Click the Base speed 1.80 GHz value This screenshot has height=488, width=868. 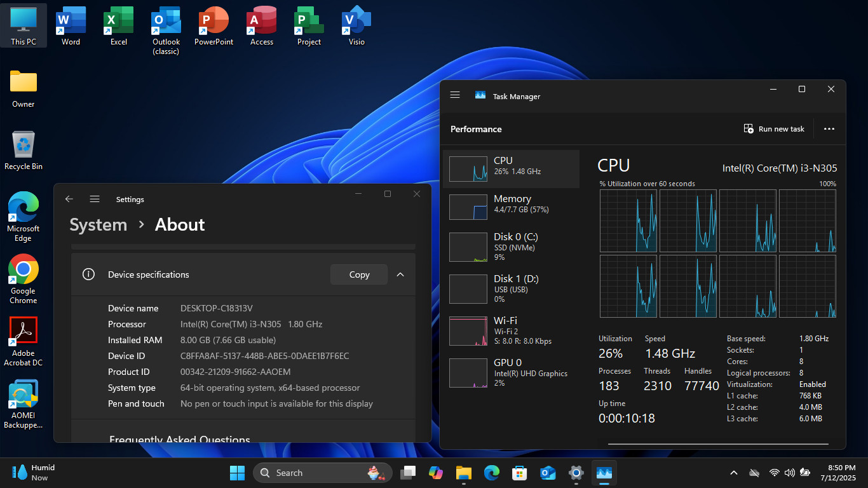(814, 339)
